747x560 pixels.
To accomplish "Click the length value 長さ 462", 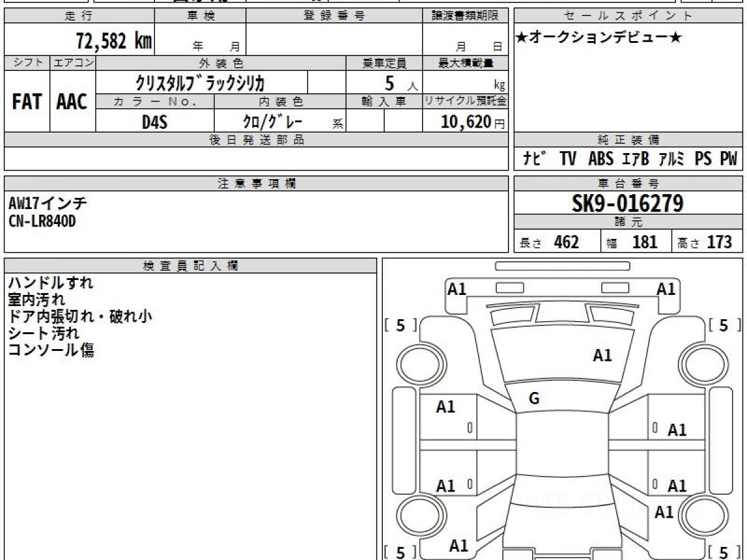I will pyautogui.click(x=549, y=242).
